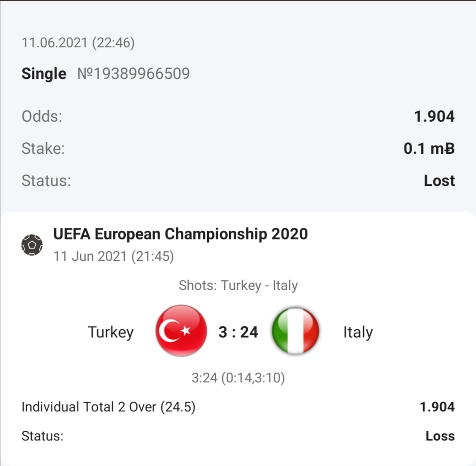Click the 3 : 24 score
Image resolution: width=476 pixels, height=466 pixels.
(x=238, y=332)
